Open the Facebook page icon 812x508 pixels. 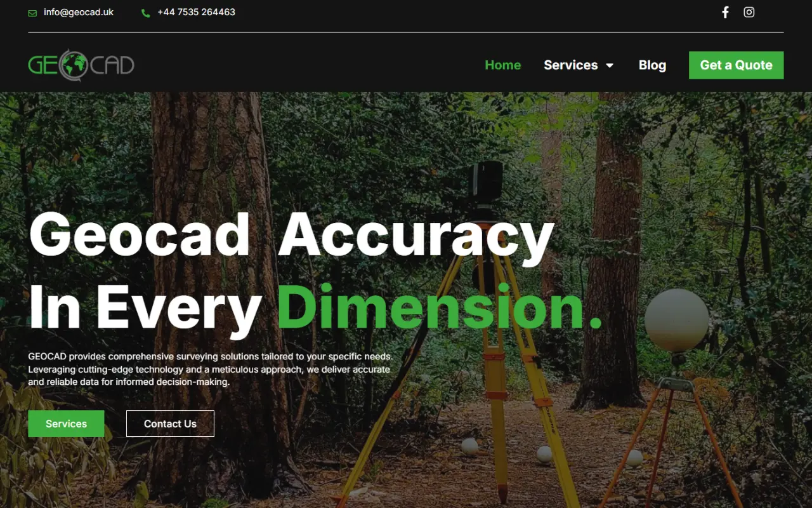point(725,12)
